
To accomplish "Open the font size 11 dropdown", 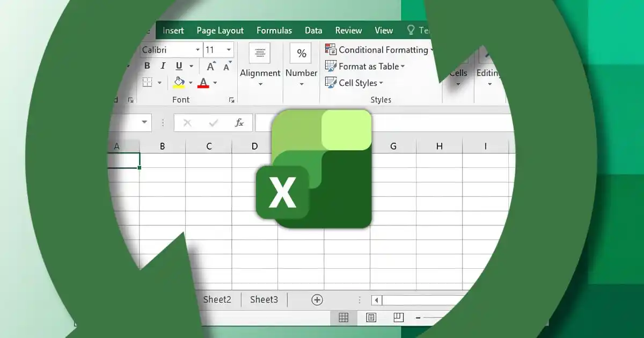I will pyautogui.click(x=229, y=50).
